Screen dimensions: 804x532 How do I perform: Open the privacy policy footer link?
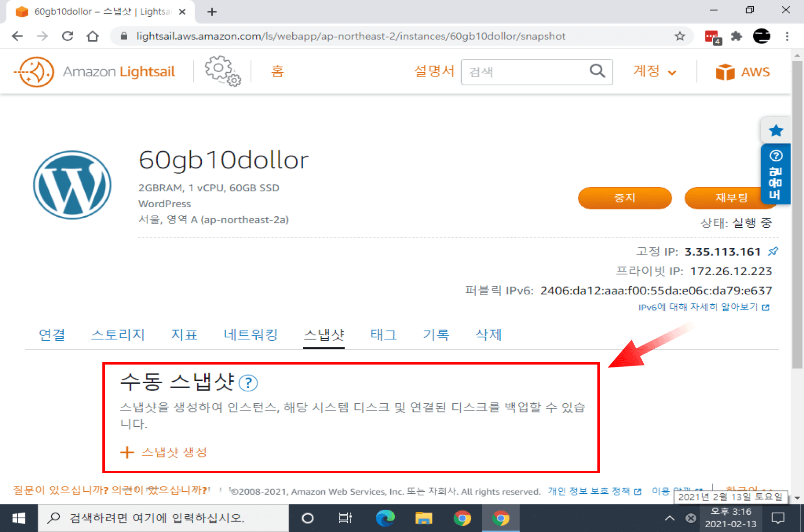(x=594, y=491)
